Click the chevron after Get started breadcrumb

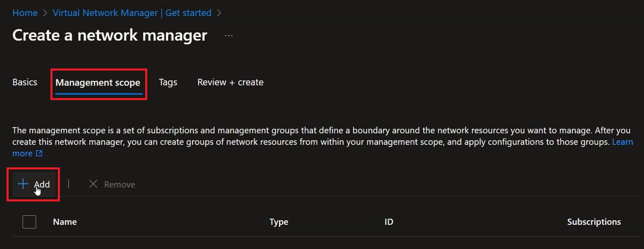(x=219, y=13)
